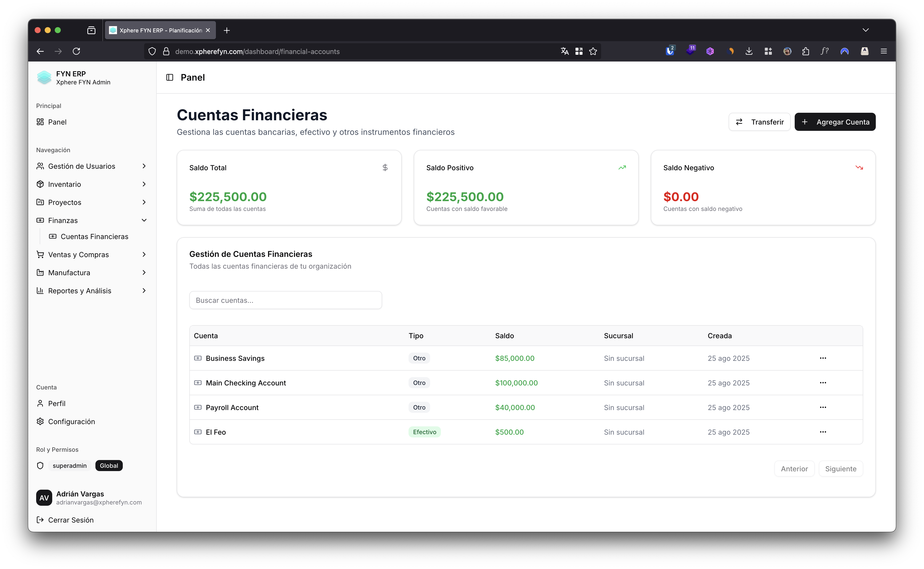Select the Ventas y Compras cart icon
The height and width of the screenshot is (569, 924).
(x=40, y=254)
